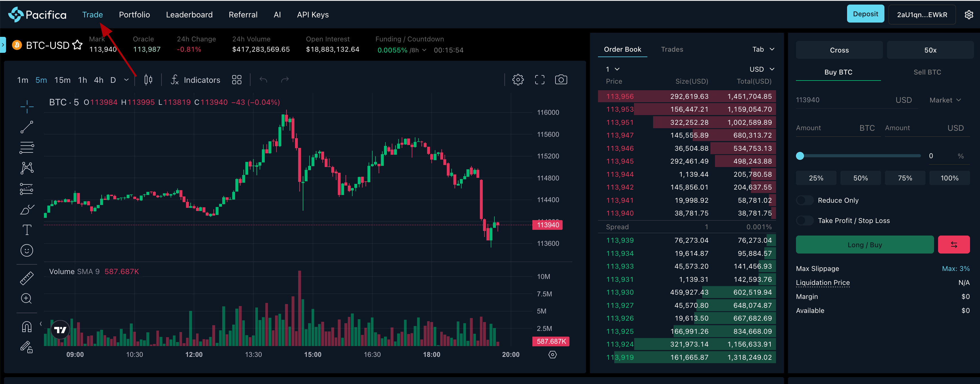Expand more timeframe options chevron
The image size is (980, 384).
coord(126,80)
